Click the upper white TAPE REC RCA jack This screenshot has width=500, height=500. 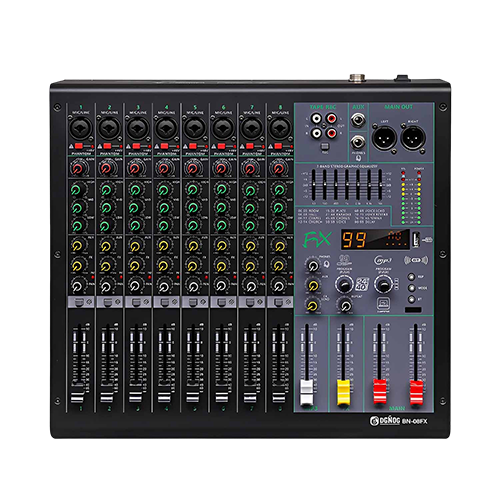pyautogui.click(x=316, y=118)
